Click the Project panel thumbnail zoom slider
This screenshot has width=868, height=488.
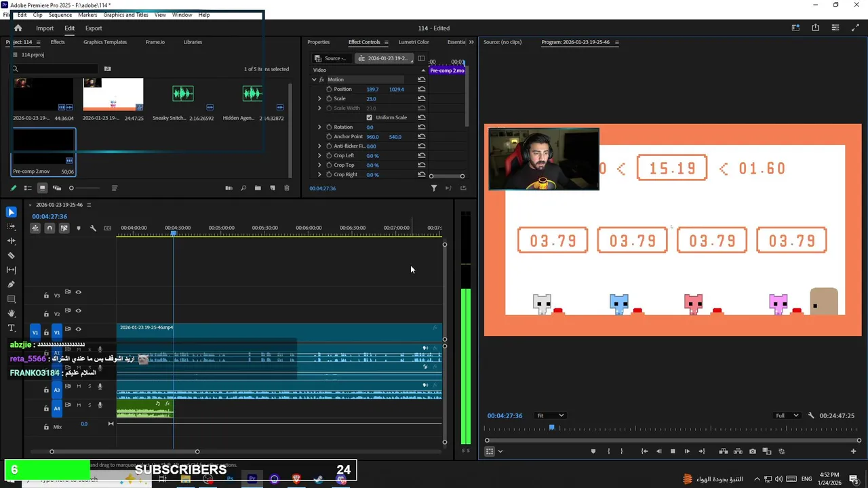86,188
